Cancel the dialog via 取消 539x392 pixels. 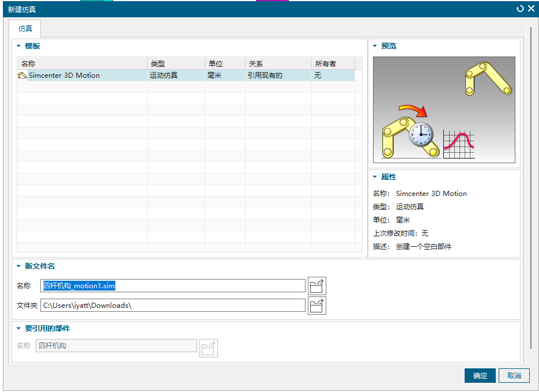pos(514,375)
